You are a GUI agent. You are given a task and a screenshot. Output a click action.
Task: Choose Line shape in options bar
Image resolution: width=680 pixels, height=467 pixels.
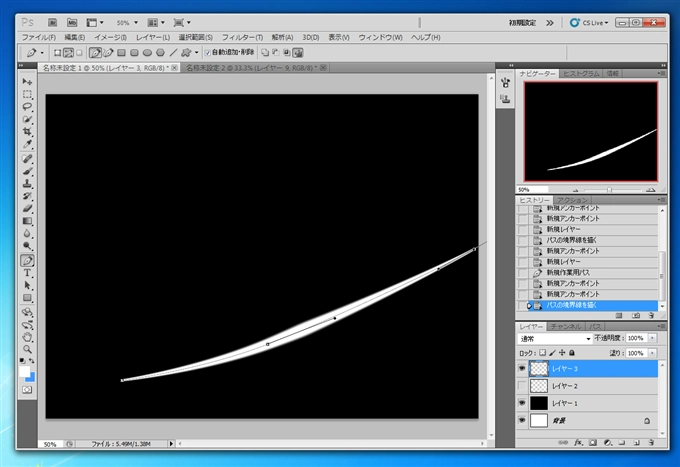pos(173,53)
